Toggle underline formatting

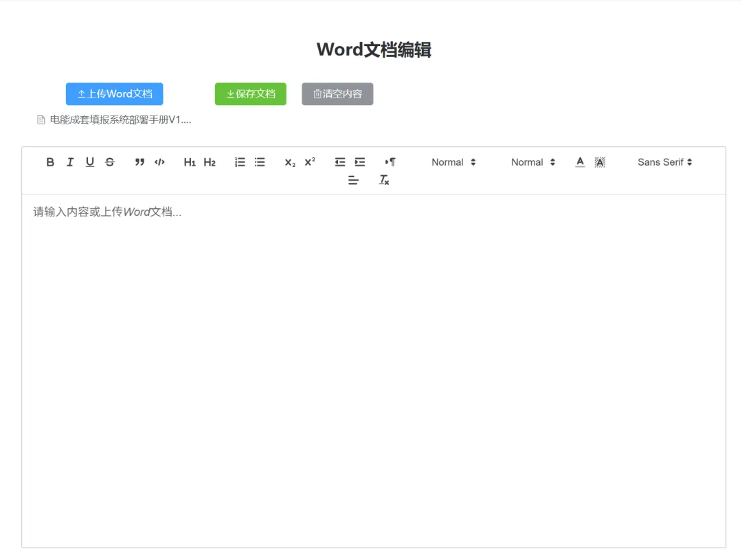click(x=90, y=162)
